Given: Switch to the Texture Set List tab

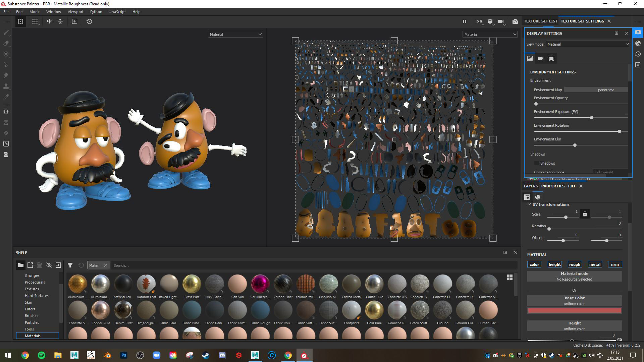Looking at the screenshot, I should click(x=540, y=21).
